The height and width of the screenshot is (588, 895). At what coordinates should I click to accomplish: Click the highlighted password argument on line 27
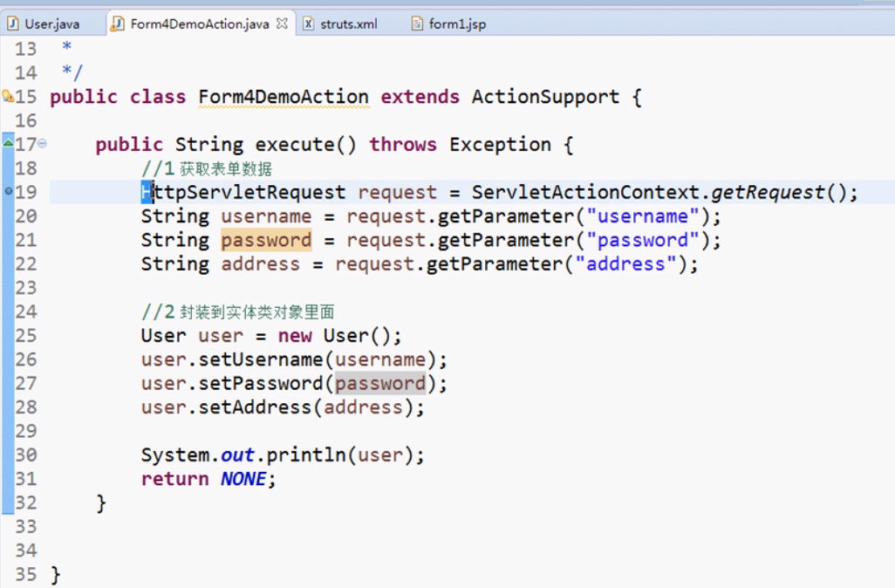(x=380, y=384)
